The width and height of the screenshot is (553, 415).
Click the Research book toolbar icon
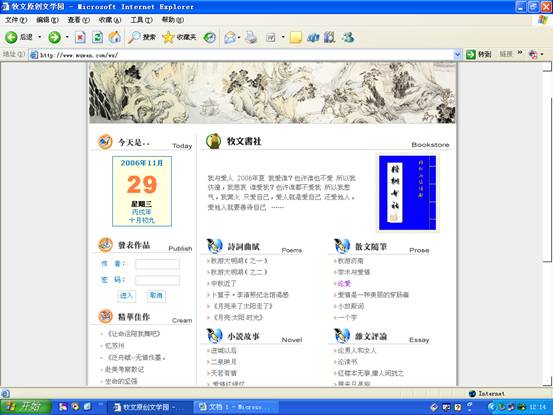pyautogui.click(x=329, y=37)
